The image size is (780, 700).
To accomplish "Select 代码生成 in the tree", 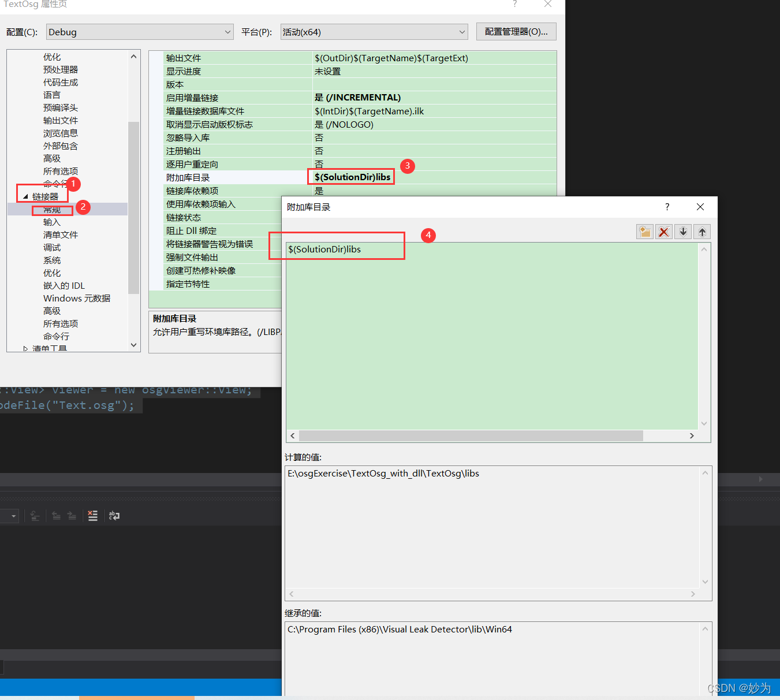I will (x=61, y=83).
